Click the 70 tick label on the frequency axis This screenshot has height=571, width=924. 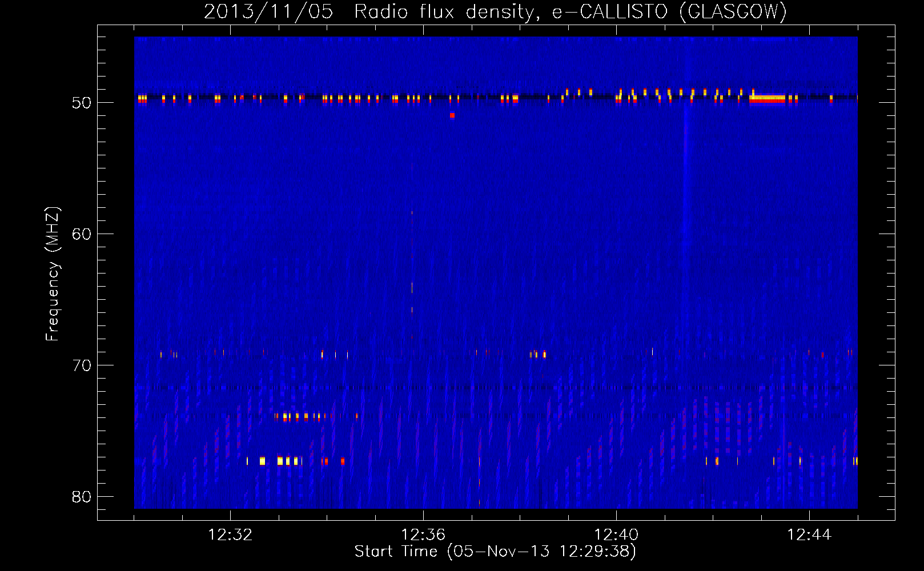[82, 365]
